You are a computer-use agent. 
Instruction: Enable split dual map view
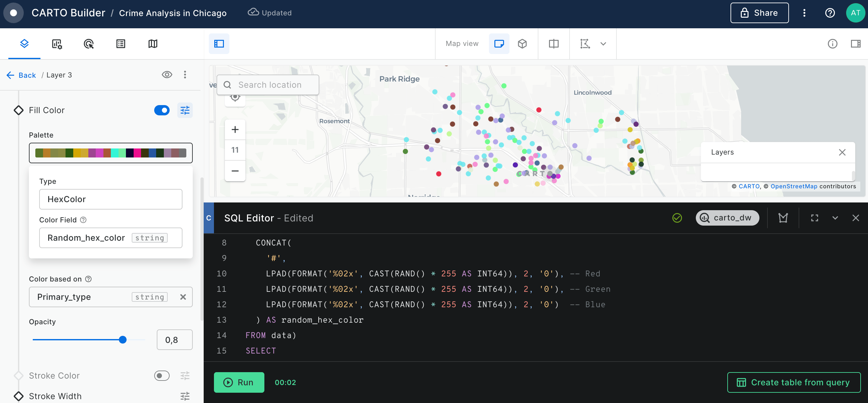(554, 44)
